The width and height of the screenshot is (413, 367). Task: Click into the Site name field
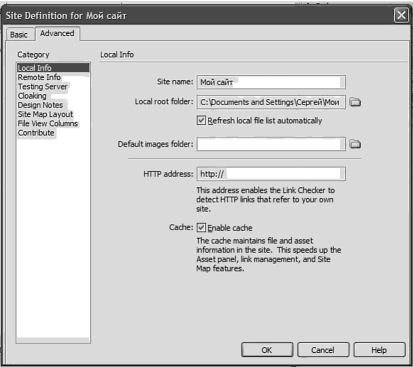tap(271, 82)
